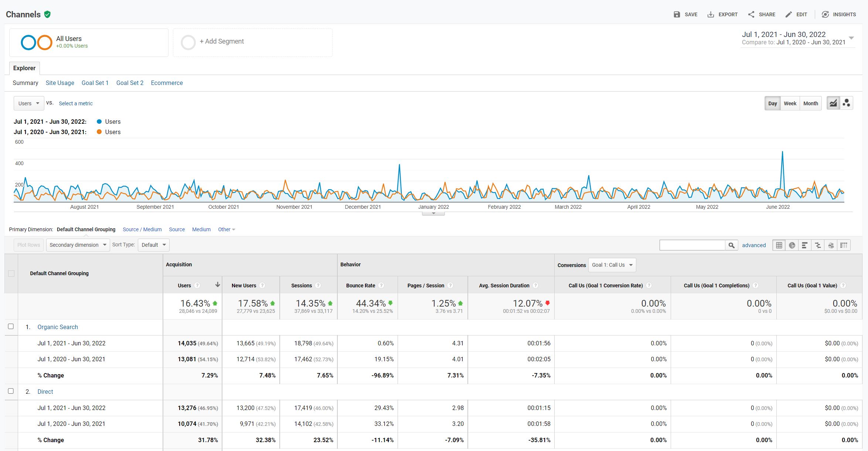Click help icon next to Bounce Rate
Image resolution: width=868 pixels, height=451 pixels.
click(381, 286)
